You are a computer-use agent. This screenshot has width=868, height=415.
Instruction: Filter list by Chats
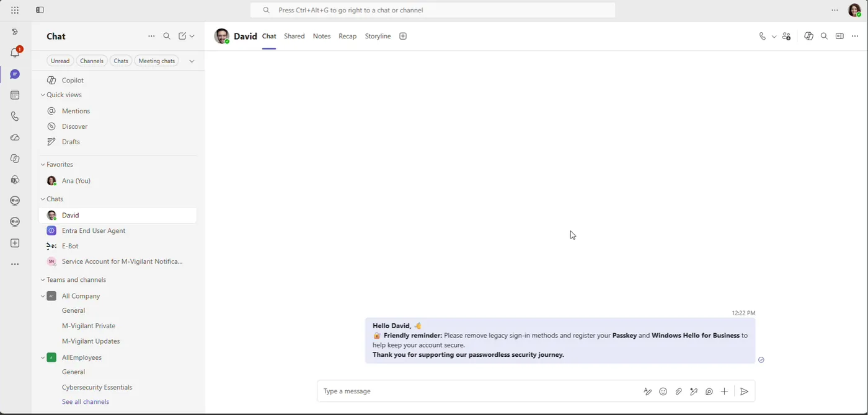pyautogui.click(x=121, y=61)
